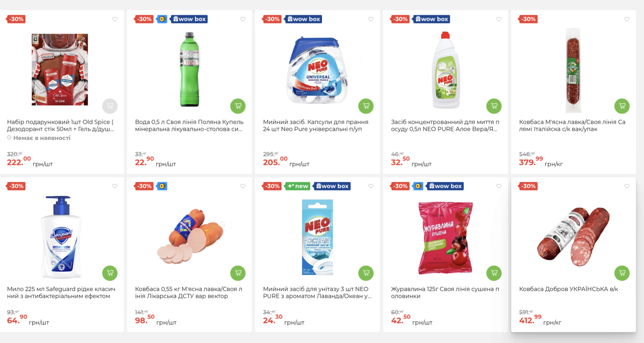Click the -30% badge on Салямі sausage

[x=528, y=19]
